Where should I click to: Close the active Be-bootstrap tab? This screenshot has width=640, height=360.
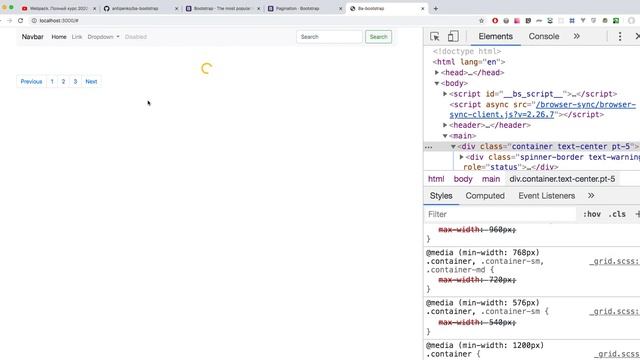422,8
